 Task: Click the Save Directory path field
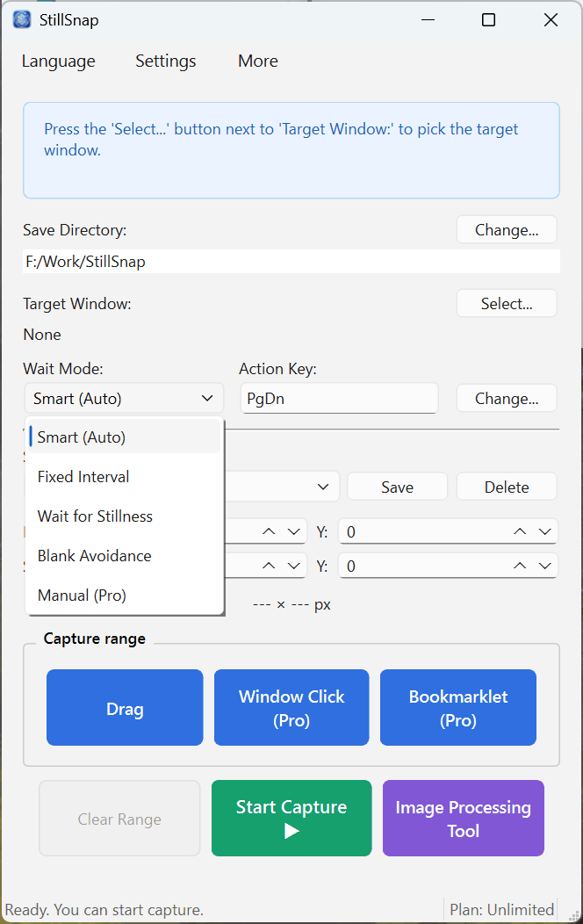[x=291, y=261]
